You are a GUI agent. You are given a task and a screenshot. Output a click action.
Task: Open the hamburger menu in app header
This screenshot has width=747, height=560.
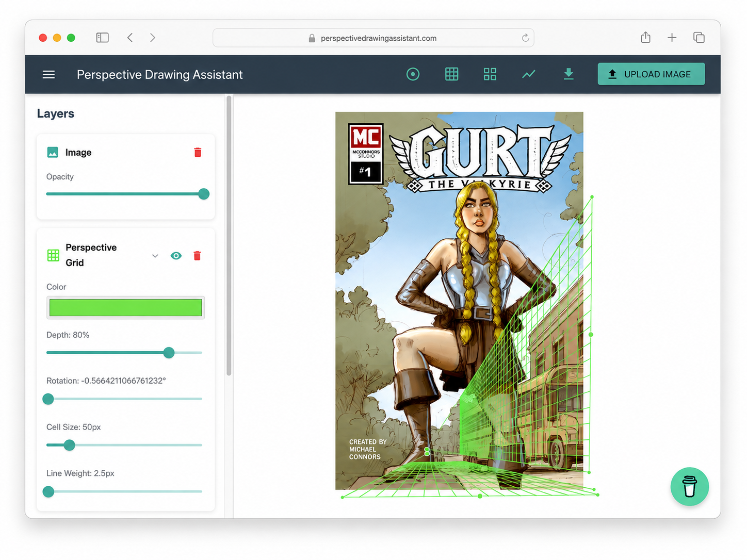pos(48,75)
